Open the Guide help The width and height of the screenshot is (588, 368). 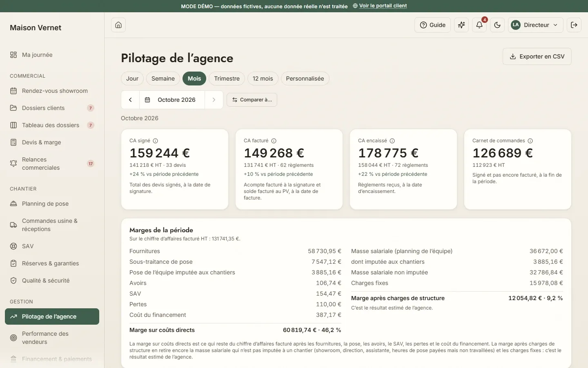(433, 25)
